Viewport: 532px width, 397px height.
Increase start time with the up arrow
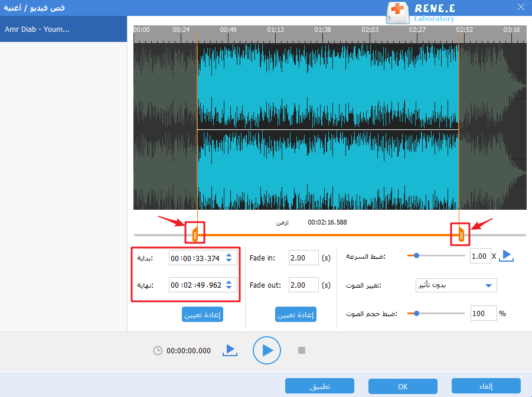coord(230,255)
